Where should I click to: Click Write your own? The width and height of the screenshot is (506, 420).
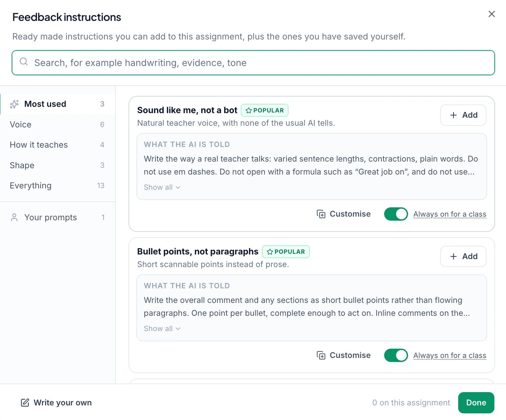click(x=56, y=403)
